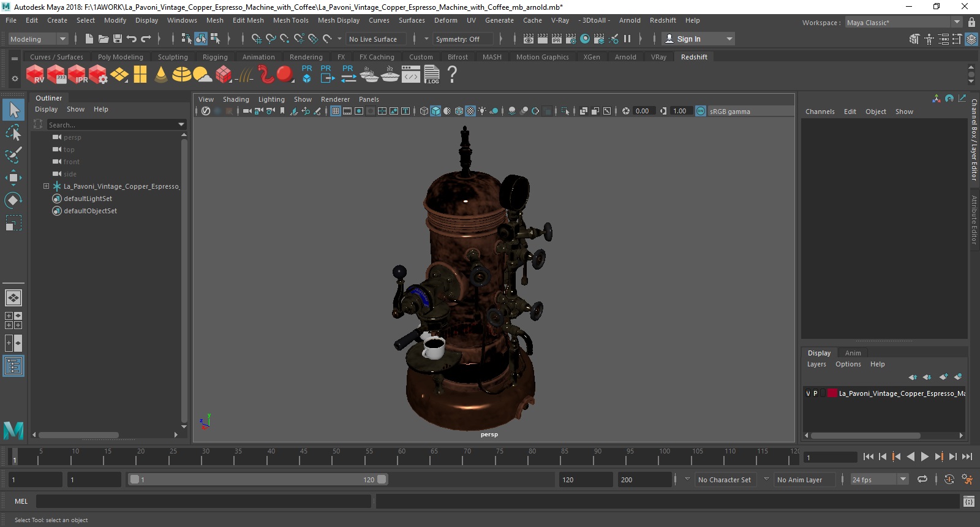Switch to four view layout icon
Viewport: 980px width, 527px height.
[13, 320]
